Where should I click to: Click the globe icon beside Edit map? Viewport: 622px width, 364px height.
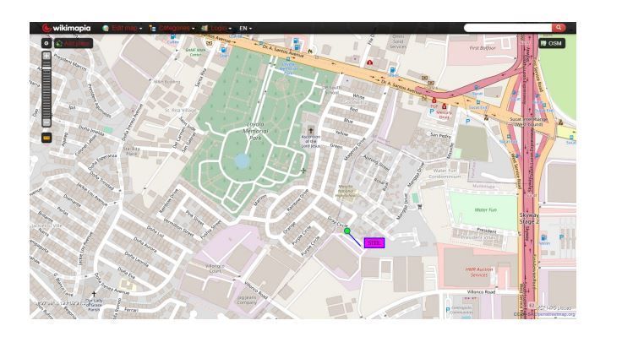point(106,28)
